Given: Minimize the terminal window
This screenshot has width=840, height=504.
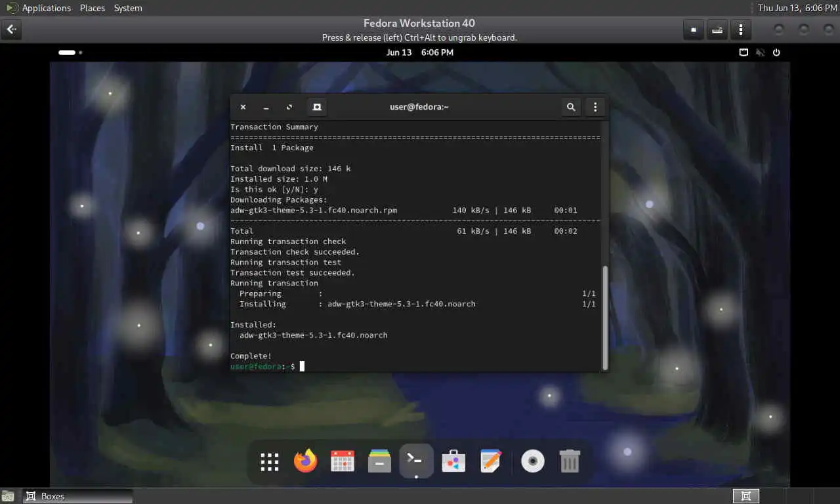Looking at the screenshot, I should [x=266, y=107].
